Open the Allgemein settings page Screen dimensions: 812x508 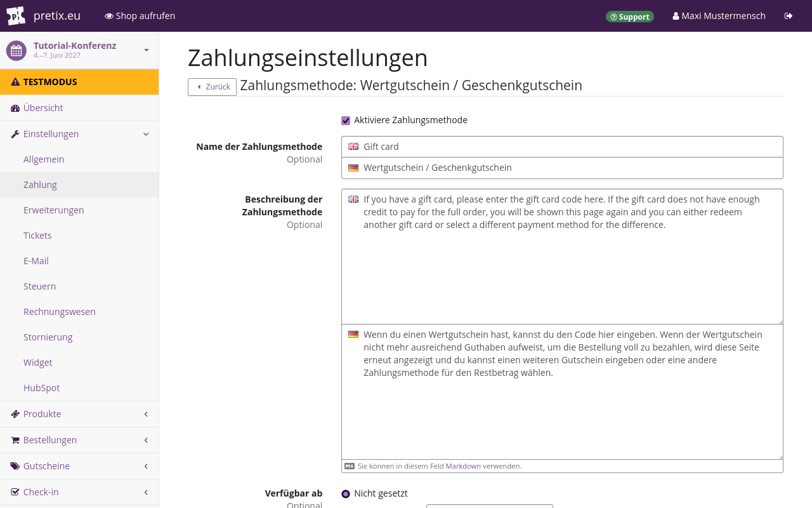(x=79, y=159)
